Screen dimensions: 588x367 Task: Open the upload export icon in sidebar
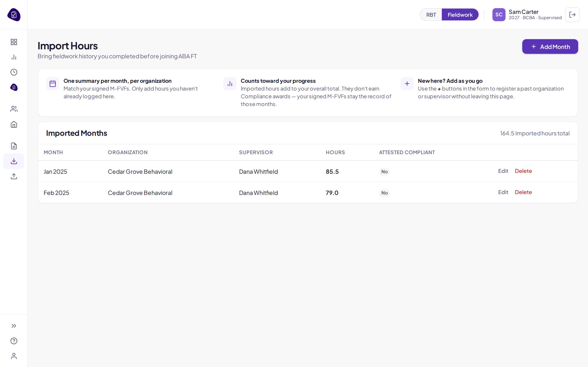(x=14, y=176)
